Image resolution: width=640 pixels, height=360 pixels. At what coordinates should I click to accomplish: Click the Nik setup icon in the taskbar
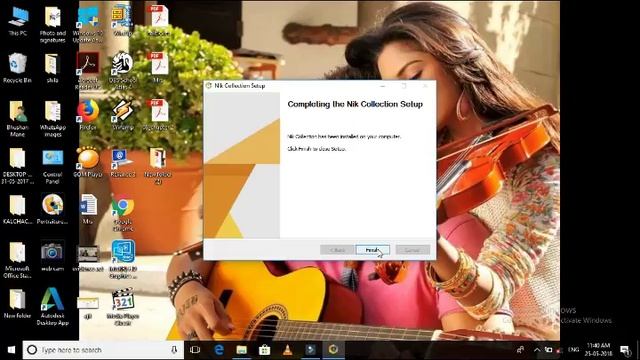click(333, 350)
